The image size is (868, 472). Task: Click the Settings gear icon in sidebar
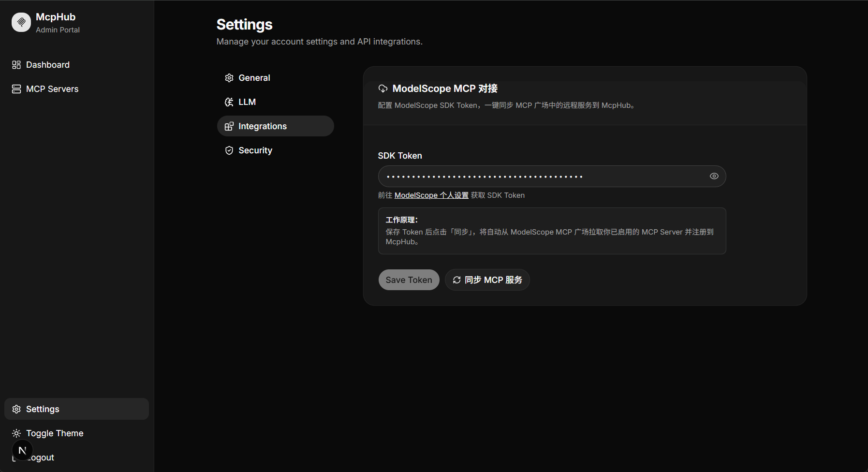(x=17, y=409)
